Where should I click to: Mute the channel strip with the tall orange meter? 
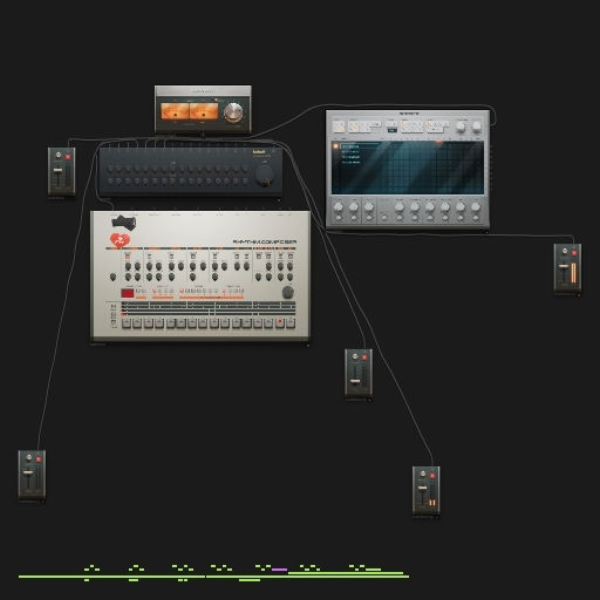tap(574, 253)
